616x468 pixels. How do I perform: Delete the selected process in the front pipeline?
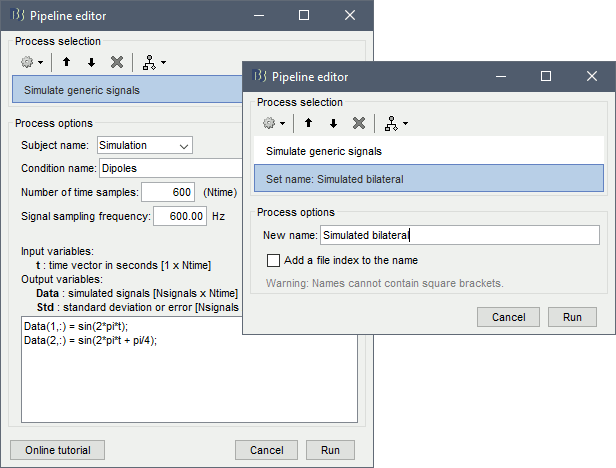[359, 123]
